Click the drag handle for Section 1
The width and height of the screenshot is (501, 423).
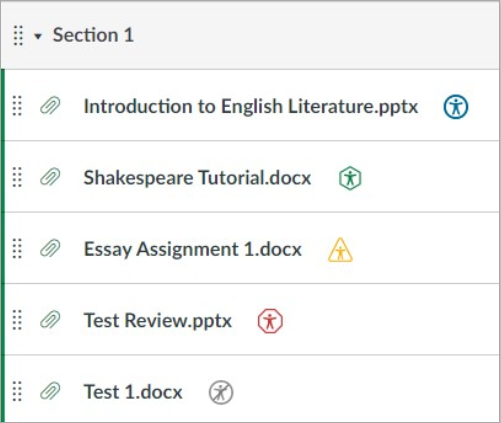[x=18, y=35]
